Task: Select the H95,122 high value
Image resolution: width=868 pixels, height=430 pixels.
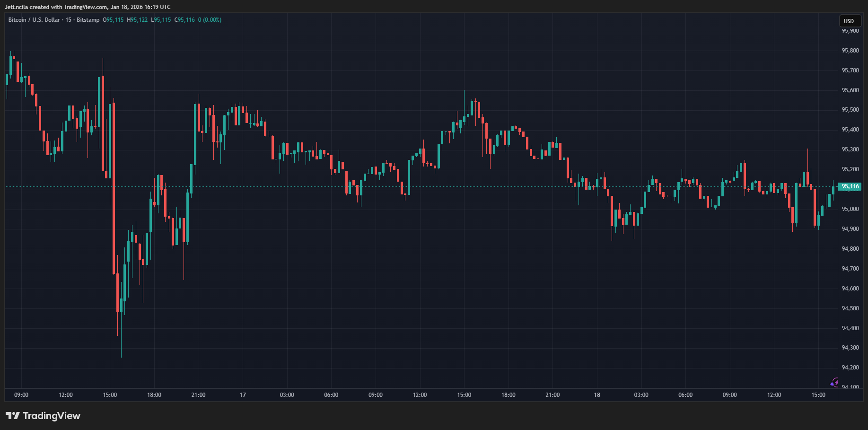Action: point(137,20)
